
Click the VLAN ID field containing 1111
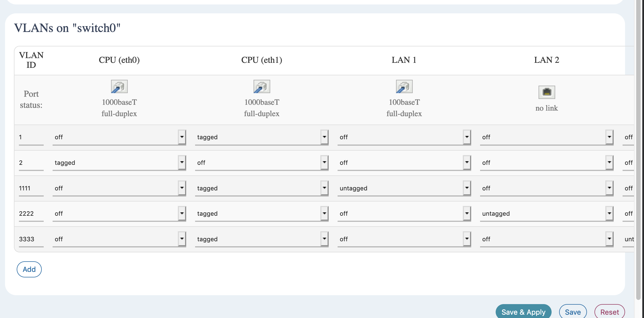tap(31, 188)
